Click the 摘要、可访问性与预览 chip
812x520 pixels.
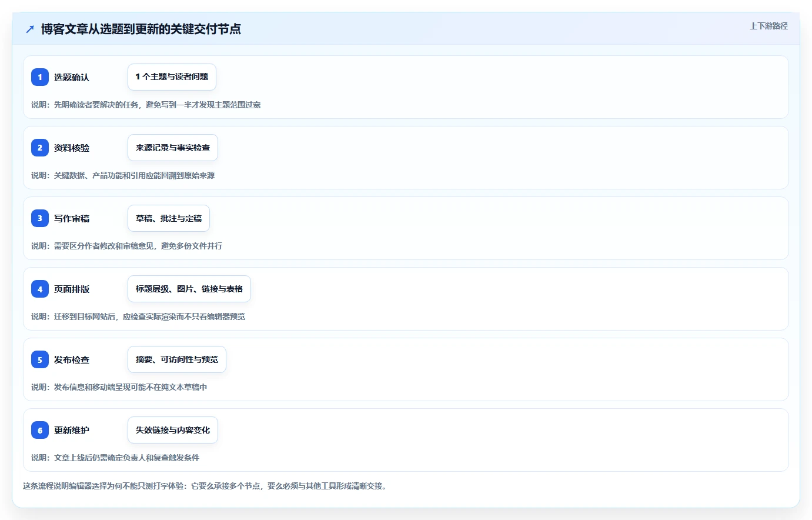(x=177, y=359)
